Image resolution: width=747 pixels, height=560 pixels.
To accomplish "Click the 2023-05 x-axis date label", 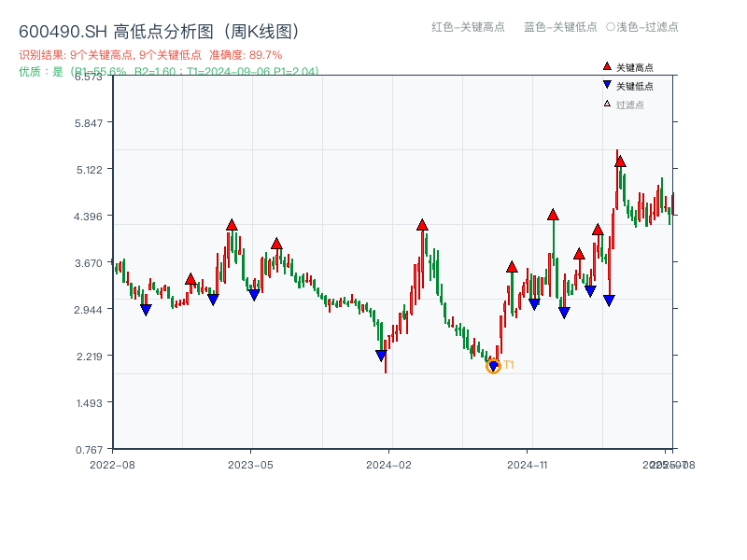I will (250, 465).
